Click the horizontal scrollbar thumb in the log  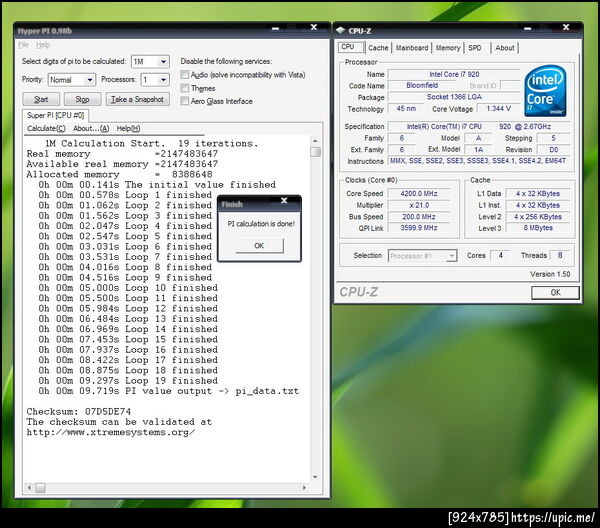point(40,488)
